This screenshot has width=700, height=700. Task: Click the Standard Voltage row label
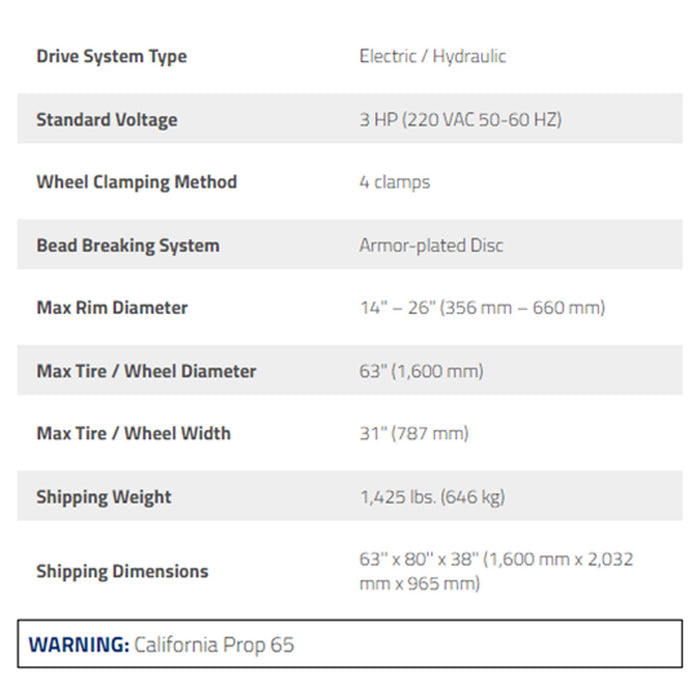pyautogui.click(x=106, y=120)
